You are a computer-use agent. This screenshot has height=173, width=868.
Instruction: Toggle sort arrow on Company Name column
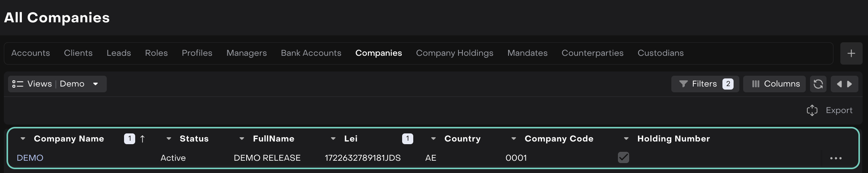pos(142,139)
